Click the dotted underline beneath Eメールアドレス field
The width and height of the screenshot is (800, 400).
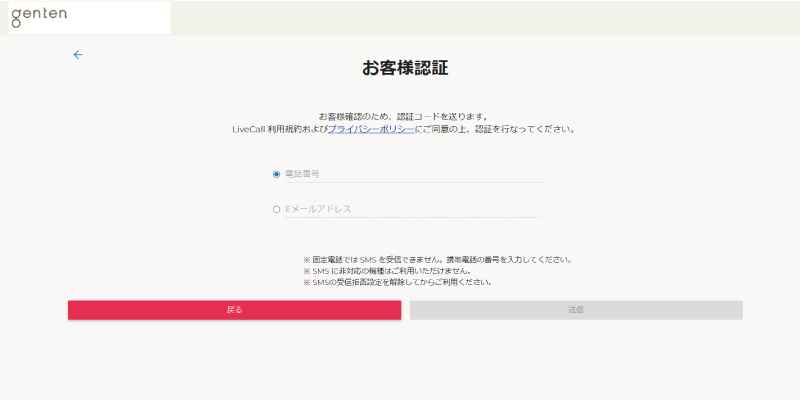[410, 217]
